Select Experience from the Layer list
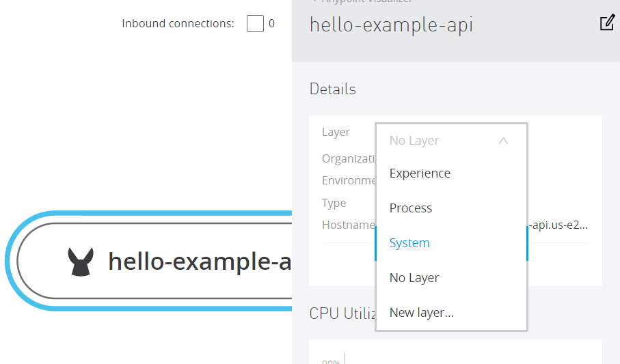The height and width of the screenshot is (364, 620). coord(451,173)
